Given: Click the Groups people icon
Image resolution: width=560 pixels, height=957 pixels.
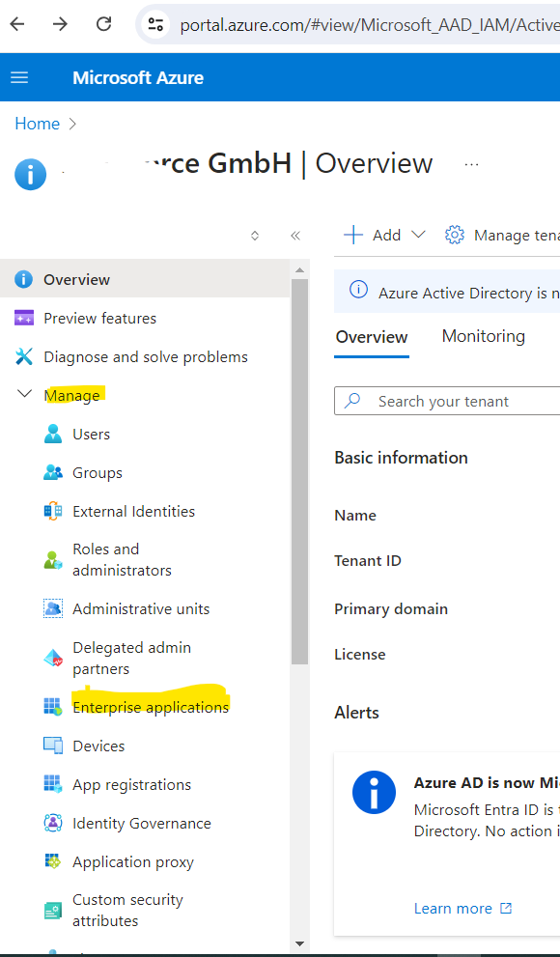Looking at the screenshot, I should click(53, 472).
